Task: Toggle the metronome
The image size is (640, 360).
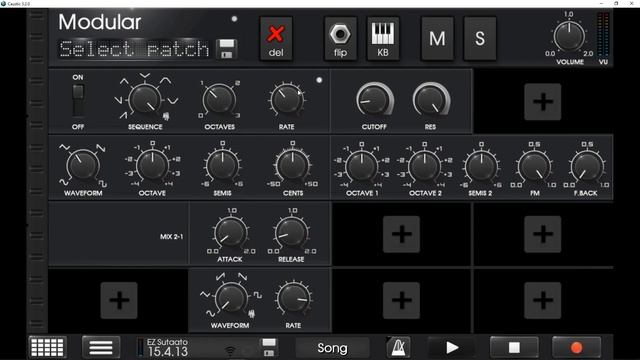Action: 398,347
